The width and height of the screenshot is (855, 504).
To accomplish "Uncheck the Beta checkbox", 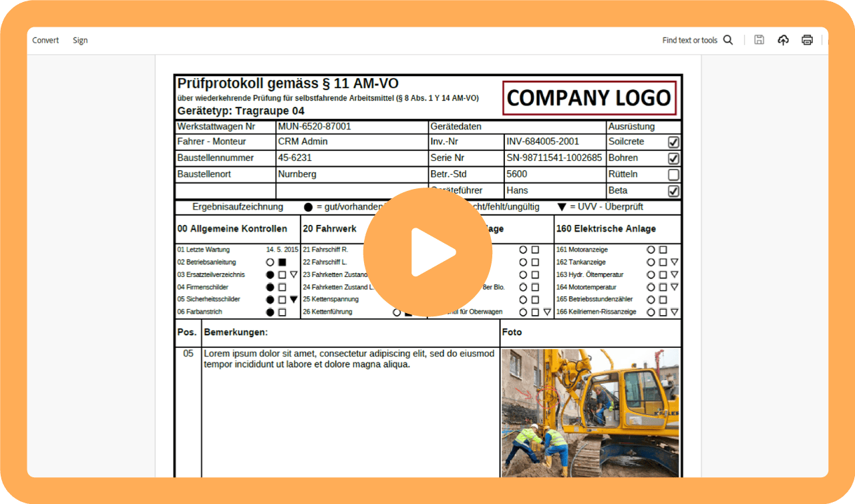I will (x=673, y=191).
